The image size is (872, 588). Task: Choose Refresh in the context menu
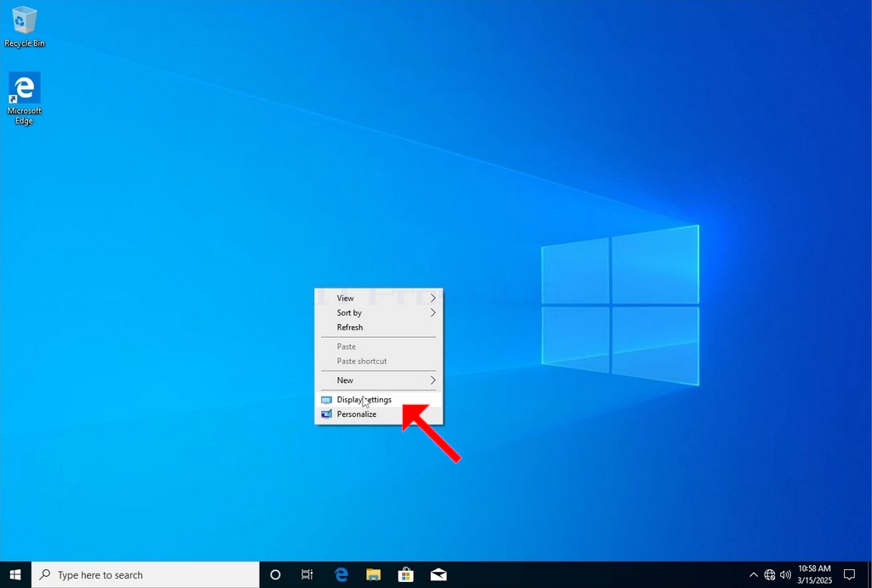coord(379,328)
